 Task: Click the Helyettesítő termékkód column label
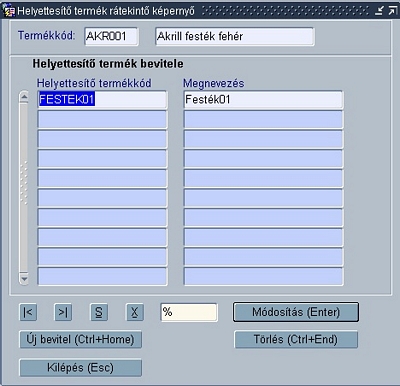click(x=94, y=83)
